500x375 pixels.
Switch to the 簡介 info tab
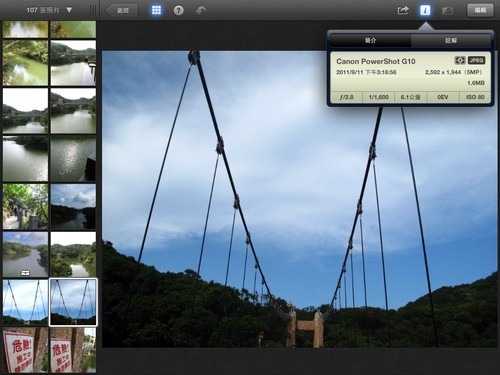point(370,40)
